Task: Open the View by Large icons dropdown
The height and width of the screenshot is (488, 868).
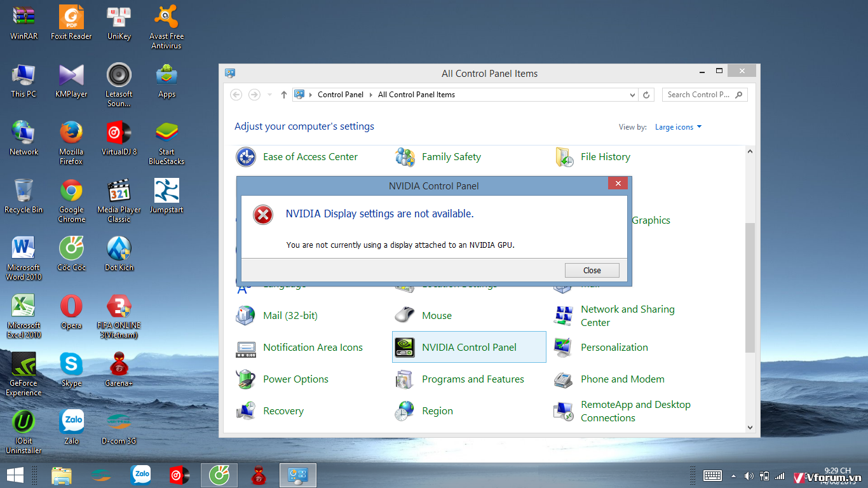Action: (678, 127)
